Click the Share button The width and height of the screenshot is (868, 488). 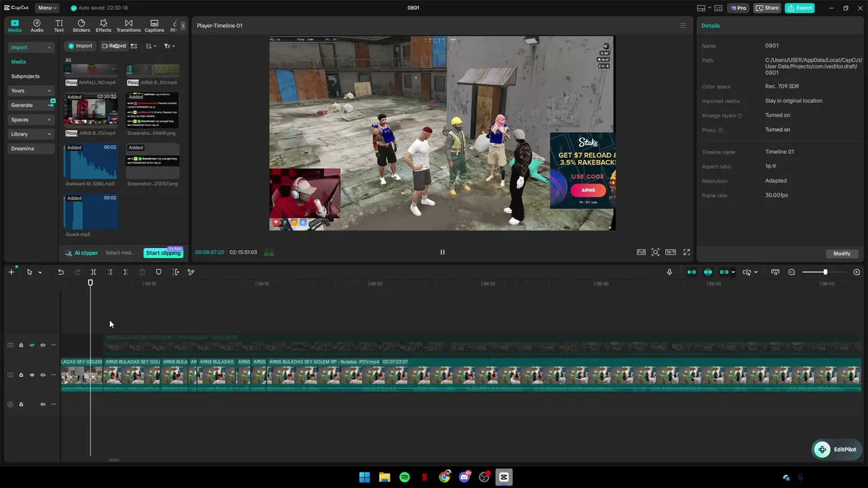click(x=767, y=8)
